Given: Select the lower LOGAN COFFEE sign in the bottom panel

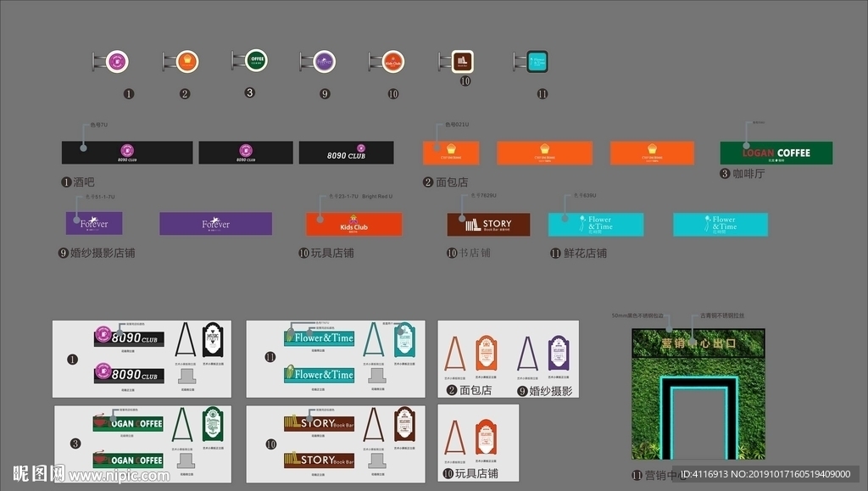Looking at the screenshot, I should click(128, 460).
